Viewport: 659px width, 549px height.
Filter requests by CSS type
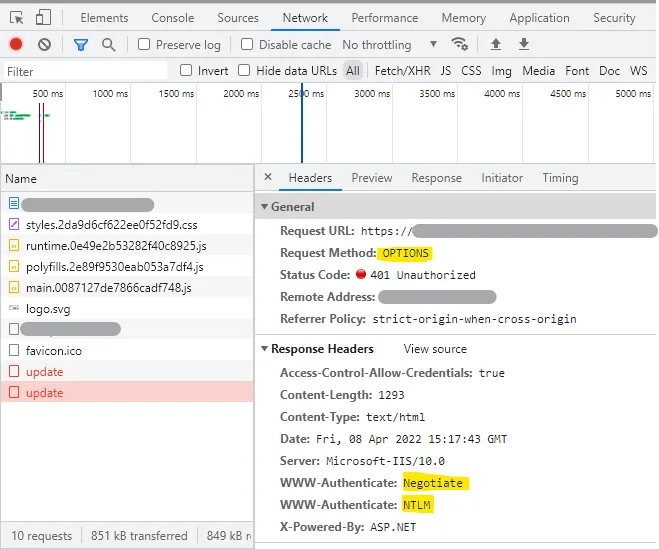(471, 71)
